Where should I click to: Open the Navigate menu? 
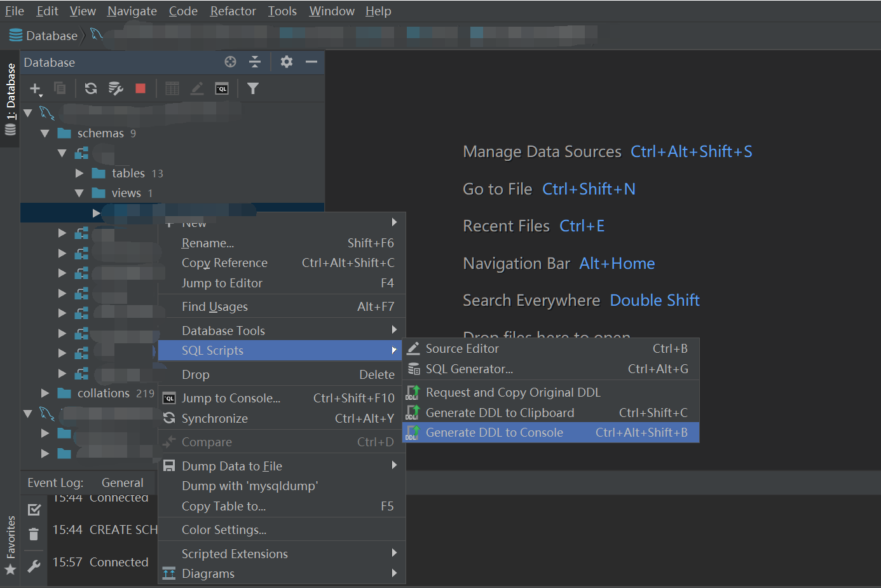[x=132, y=11]
